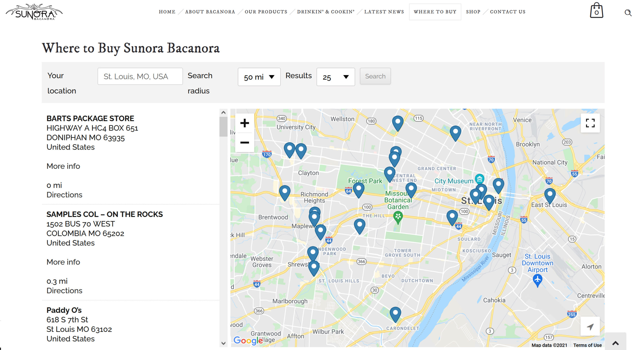Toggle fullscreen map view
644x350 pixels.
pyautogui.click(x=590, y=123)
